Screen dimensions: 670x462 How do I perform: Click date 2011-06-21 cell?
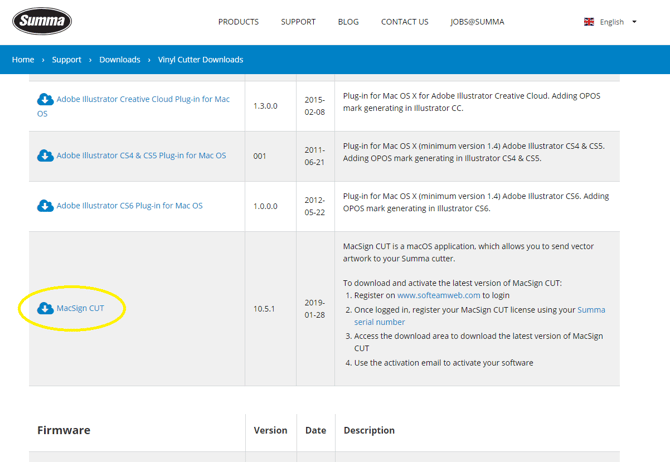[314, 156]
